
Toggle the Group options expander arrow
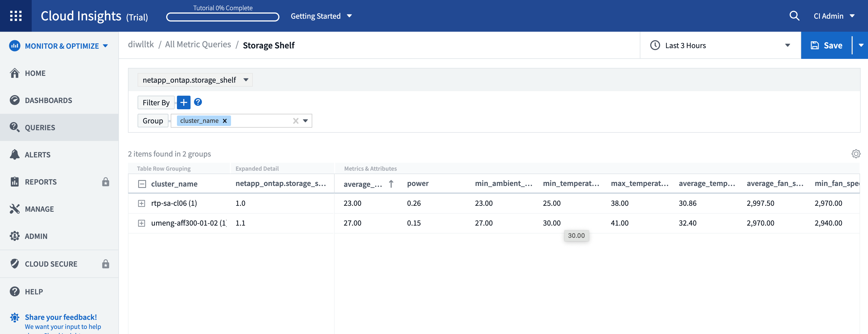tap(306, 120)
